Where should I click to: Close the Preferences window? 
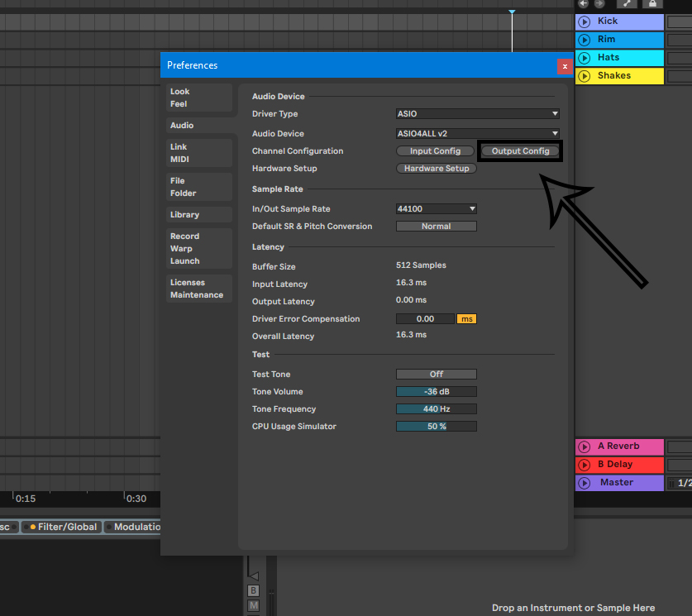click(565, 67)
